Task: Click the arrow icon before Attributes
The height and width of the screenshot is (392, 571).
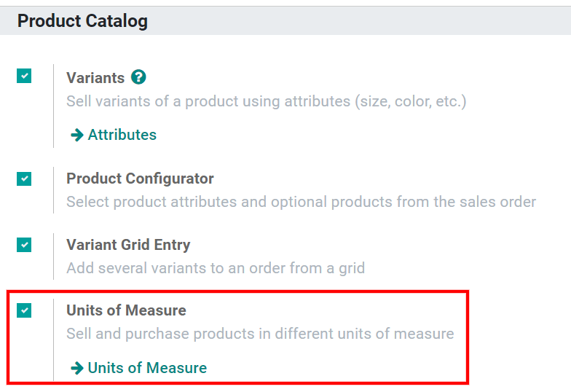Action: tap(76, 135)
